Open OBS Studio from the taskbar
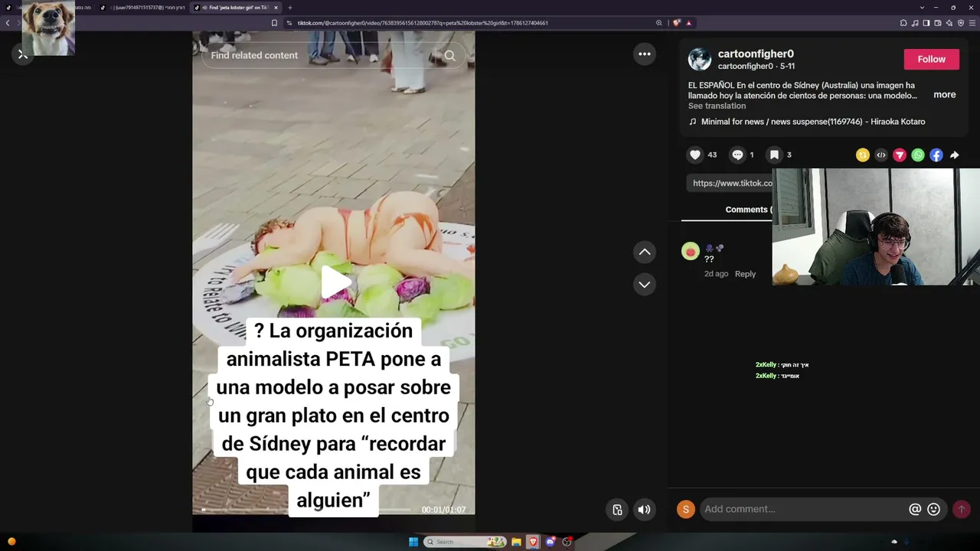 [567, 542]
